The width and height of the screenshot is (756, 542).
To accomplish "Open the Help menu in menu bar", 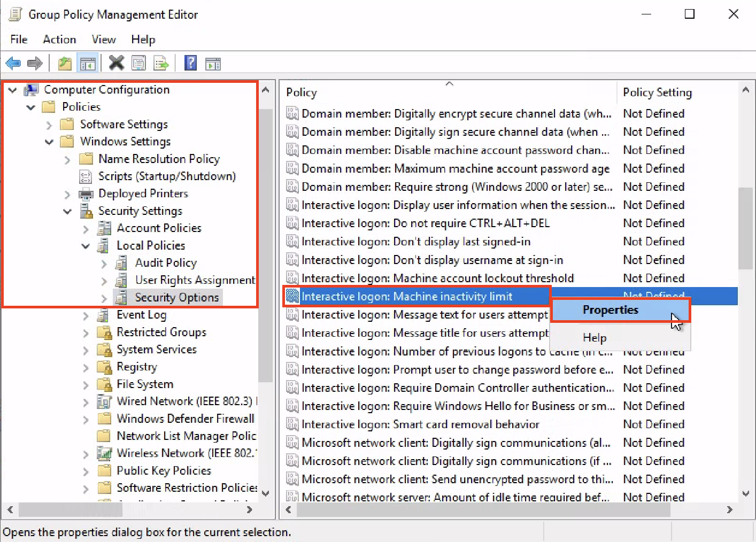I will point(143,40).
